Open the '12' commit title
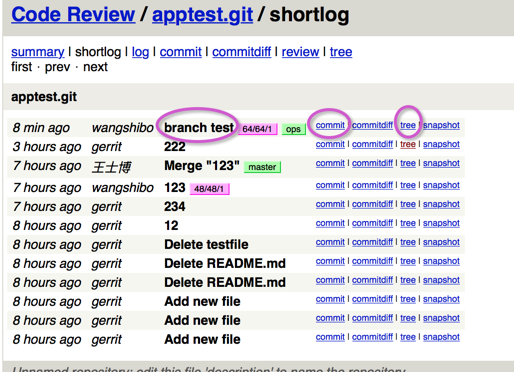Image resolution: width=514 pixels, height=372 pixels. 171,226
